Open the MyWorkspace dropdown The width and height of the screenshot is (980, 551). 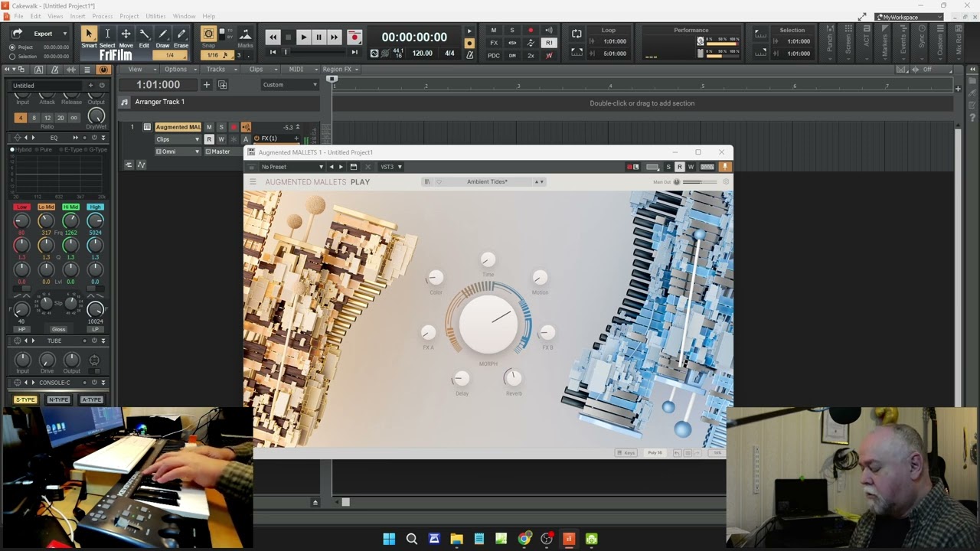[x=909, y=17]
